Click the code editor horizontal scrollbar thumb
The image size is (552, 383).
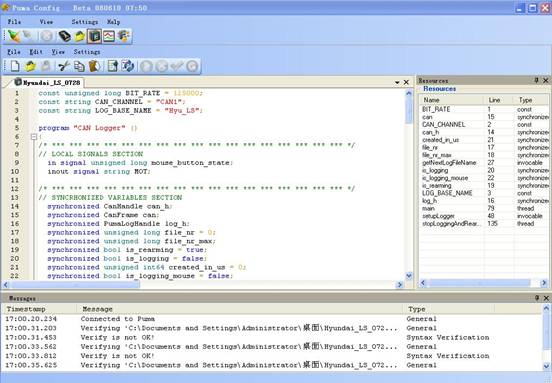(75, 284)
